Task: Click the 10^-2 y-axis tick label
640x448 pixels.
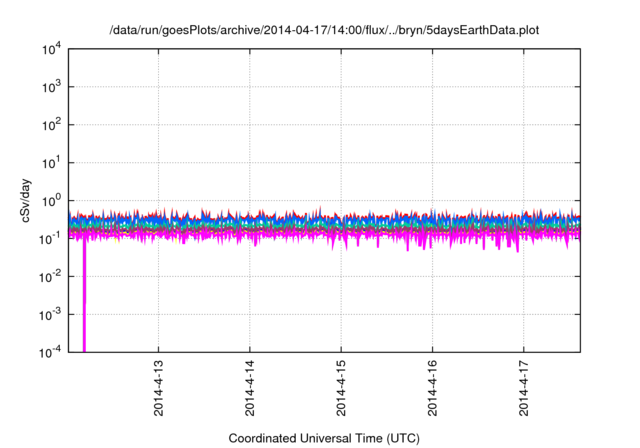Action: [50, 277]
